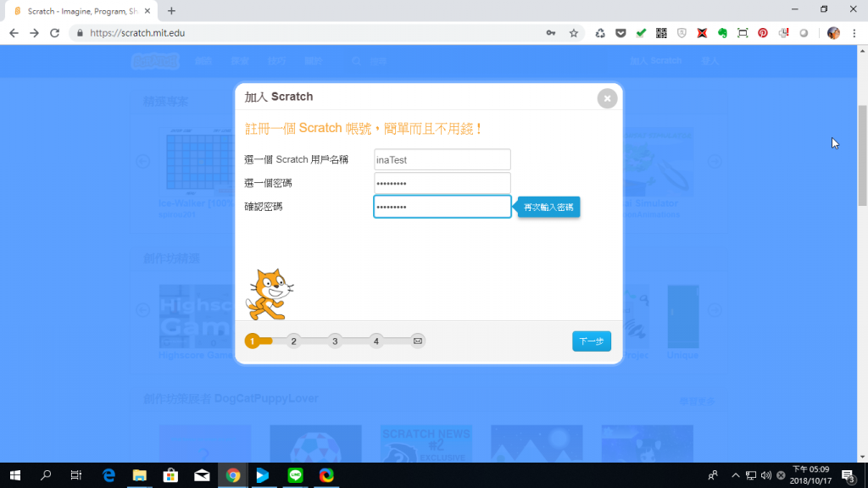868x488 pixels.
Task: Open LINE app from taskbar
Action: 295,475
